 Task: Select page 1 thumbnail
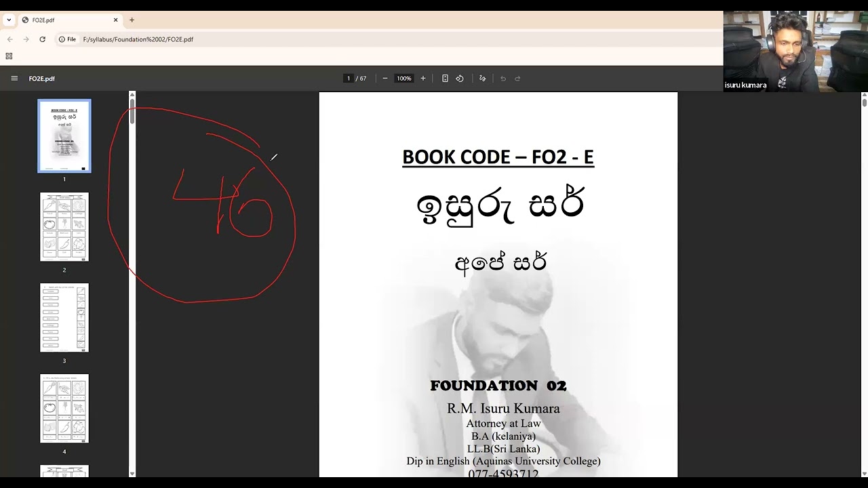coord(64,136)
